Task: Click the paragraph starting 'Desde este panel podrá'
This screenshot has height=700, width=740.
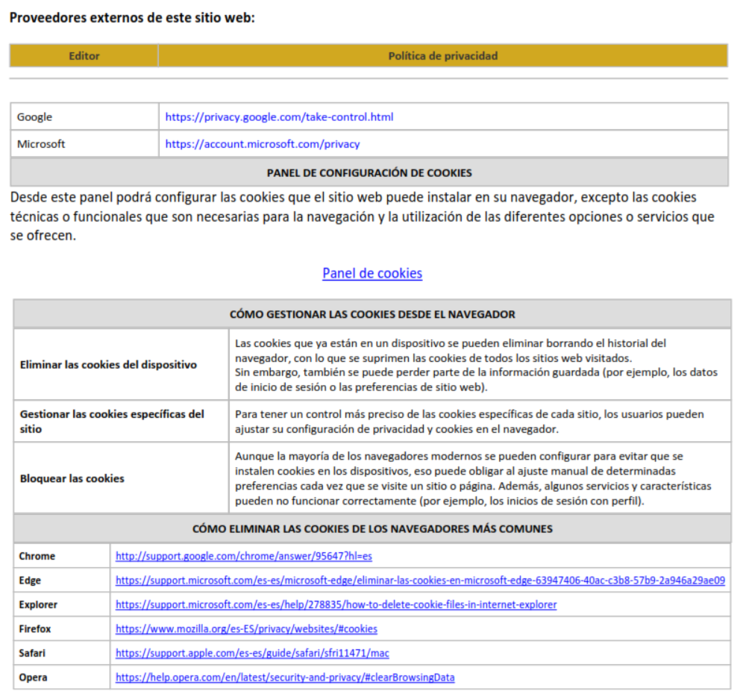Action: pyautogui.click(x=363, y=216)
